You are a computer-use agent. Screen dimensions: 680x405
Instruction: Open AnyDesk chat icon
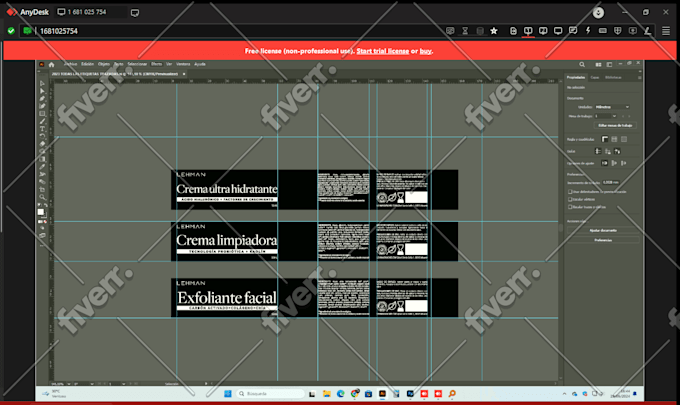[x=573, y=31]
